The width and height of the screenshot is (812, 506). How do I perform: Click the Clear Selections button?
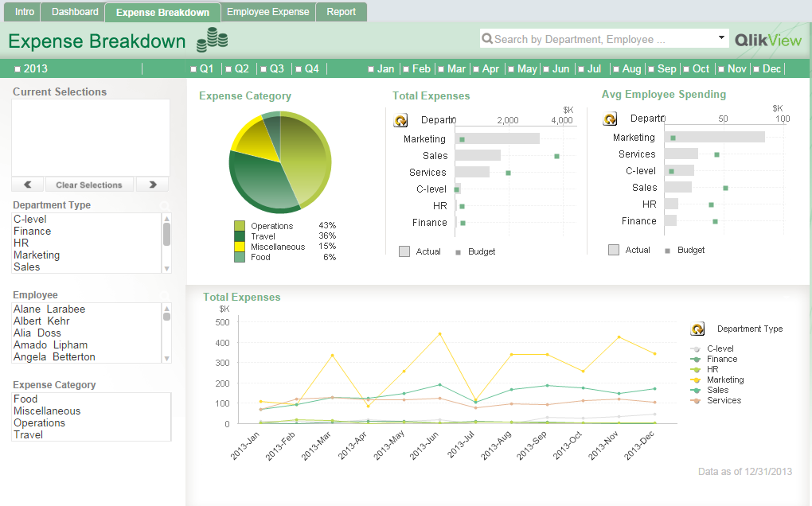89,184
